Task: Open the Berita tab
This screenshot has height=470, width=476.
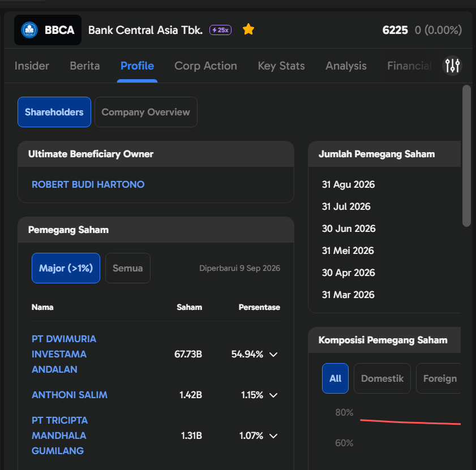Action: click(x=85, y=66)
